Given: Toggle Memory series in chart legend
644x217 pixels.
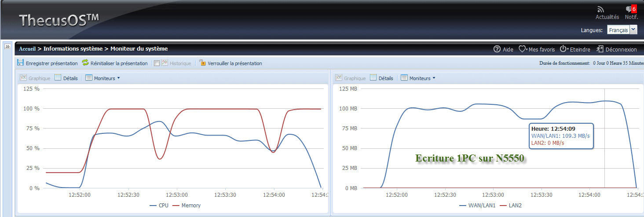Looking at the screenshot, I should [187, 205].
